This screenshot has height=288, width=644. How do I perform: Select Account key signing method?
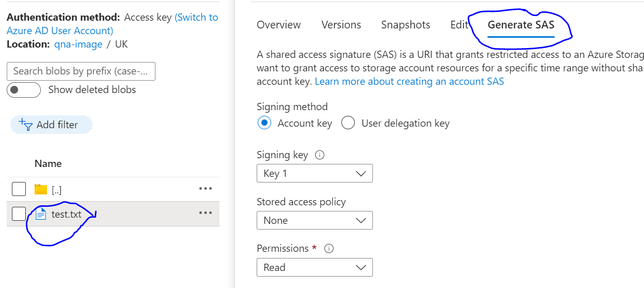[x=264, y=123]
